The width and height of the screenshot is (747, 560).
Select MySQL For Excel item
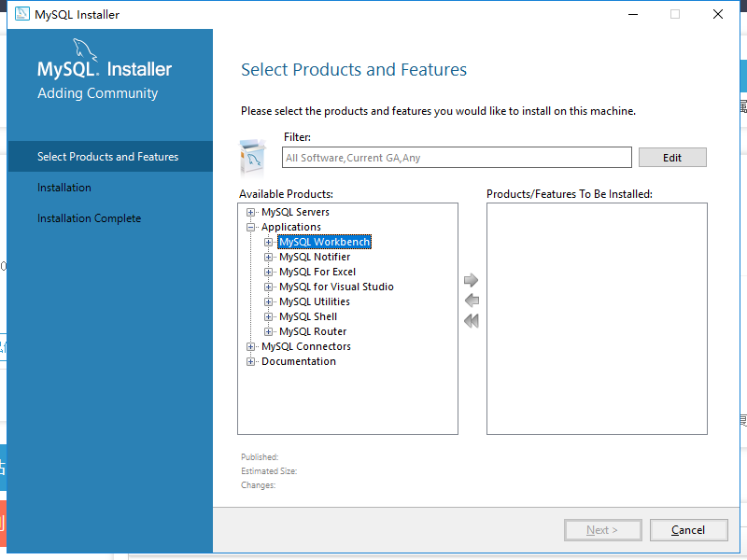pos(317,272)
